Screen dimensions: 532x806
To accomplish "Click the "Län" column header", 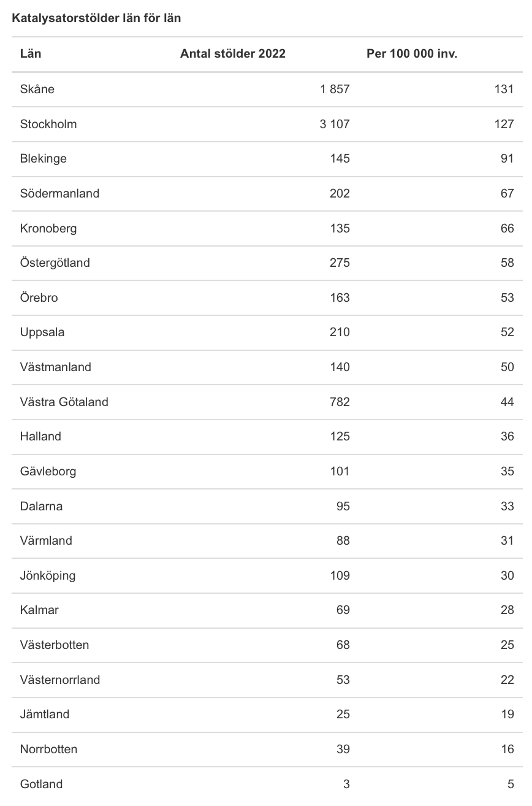I will click(x=31, y=54).
